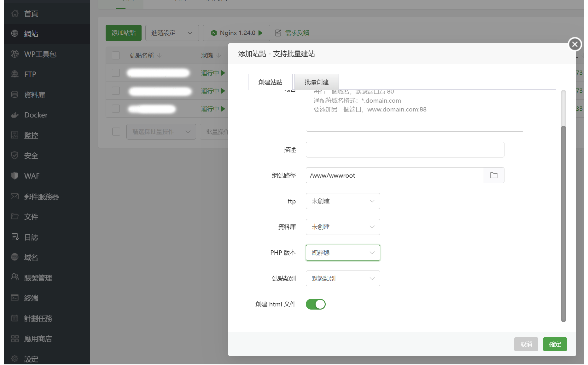The height and width of the screenshot is (365, 588).
Task: Open the WAF shield icon in sidebar
Action: point(15,176)
